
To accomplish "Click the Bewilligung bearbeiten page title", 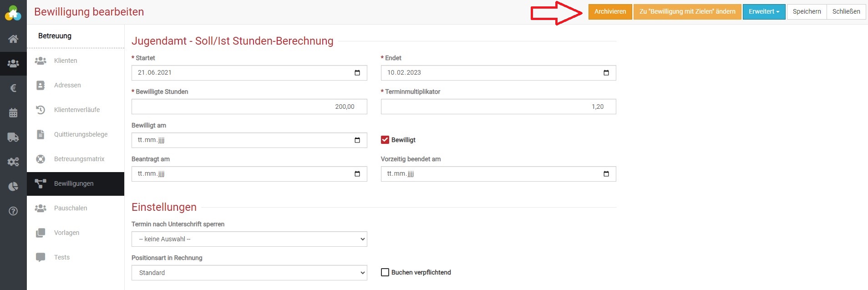I will (x=89, y=12).
